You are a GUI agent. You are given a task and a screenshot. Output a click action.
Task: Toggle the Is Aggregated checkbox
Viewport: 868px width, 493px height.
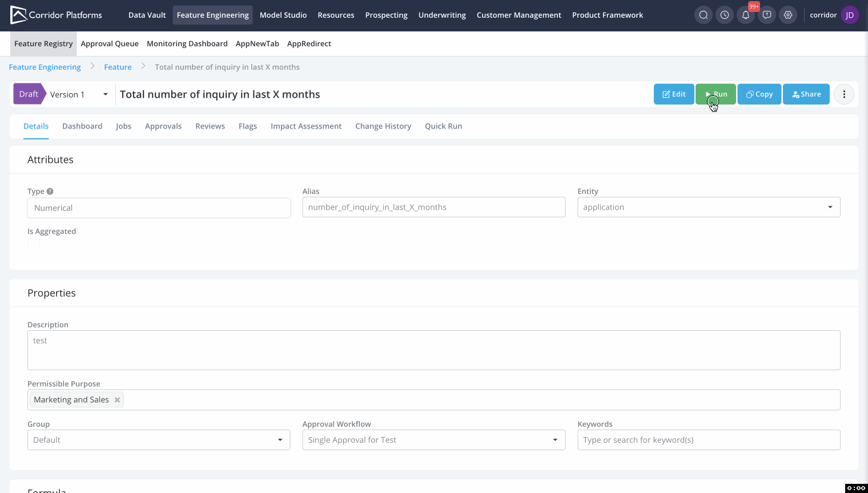click(x=34, y=245)
